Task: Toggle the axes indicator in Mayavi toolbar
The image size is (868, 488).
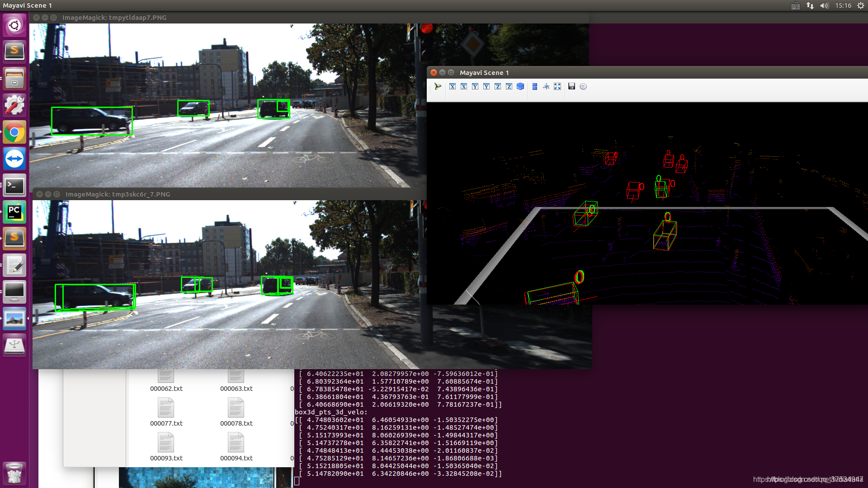Action: [x=546, y=86]
